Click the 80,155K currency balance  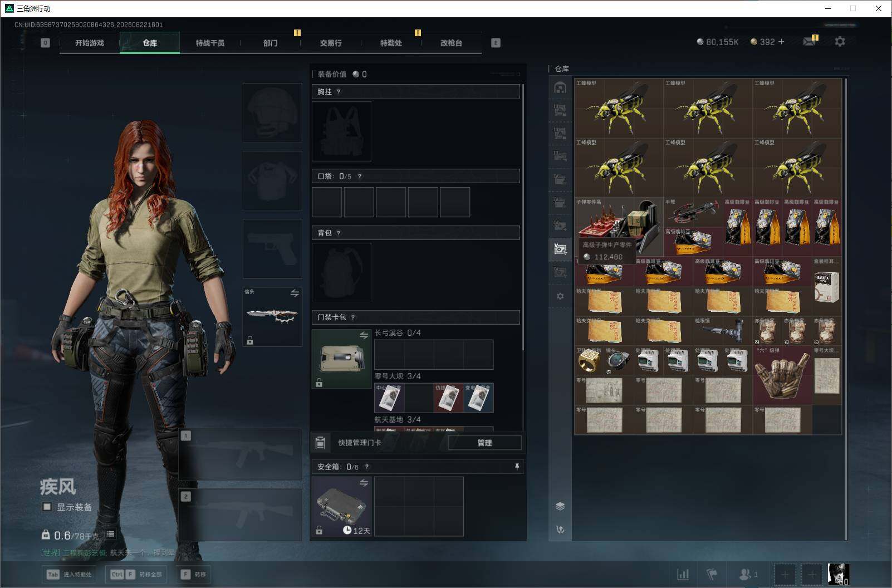pos(718,42)
